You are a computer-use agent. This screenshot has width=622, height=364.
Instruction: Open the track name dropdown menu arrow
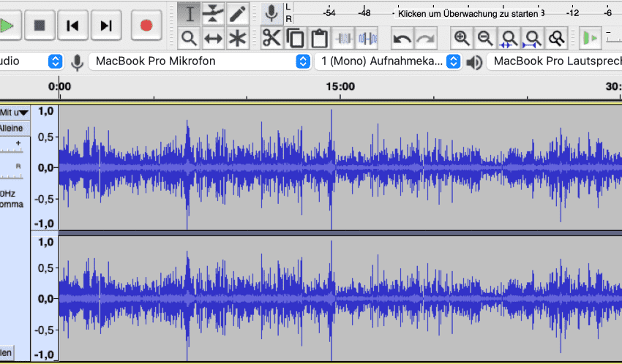pyautogui.click(x=24, y=113)
